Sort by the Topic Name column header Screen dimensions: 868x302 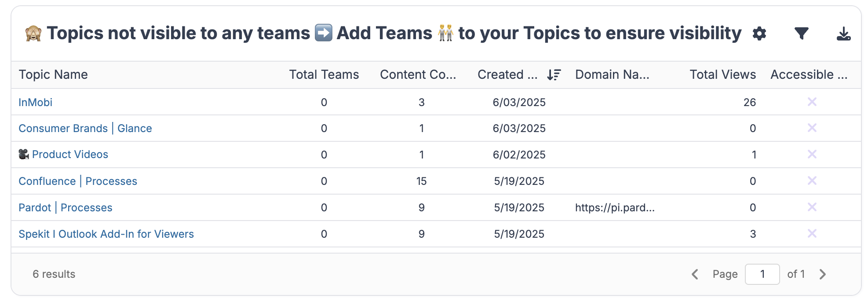(x=53, y=75)
